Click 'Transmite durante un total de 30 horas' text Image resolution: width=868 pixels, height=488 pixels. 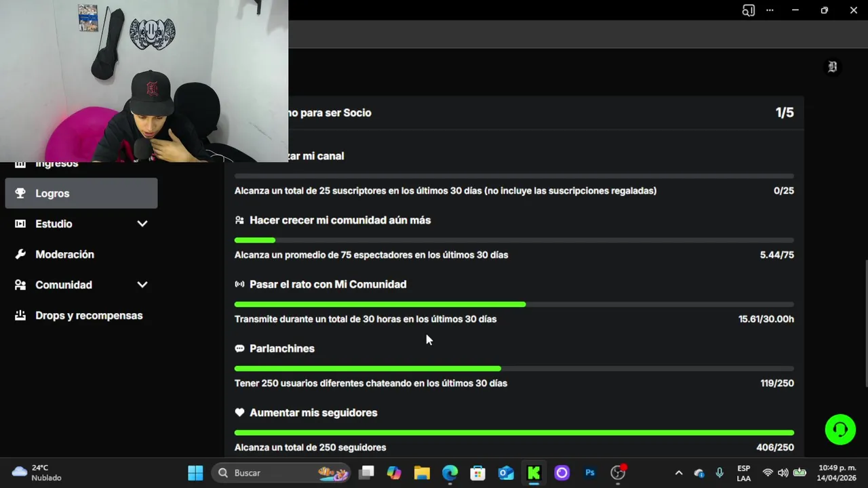366,319
